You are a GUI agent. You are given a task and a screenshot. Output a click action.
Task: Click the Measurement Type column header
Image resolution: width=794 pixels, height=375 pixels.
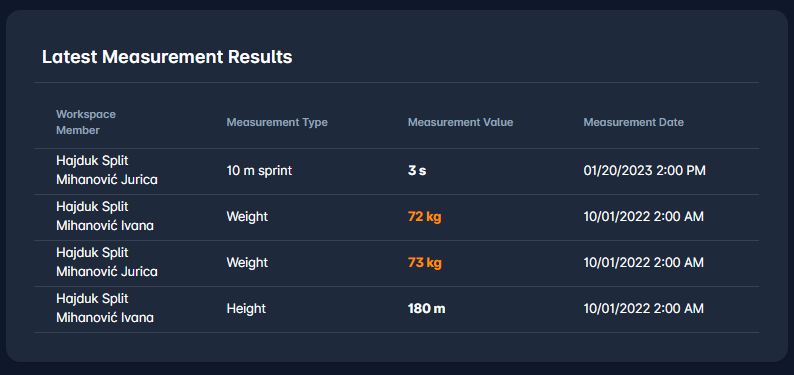point(277,122)
